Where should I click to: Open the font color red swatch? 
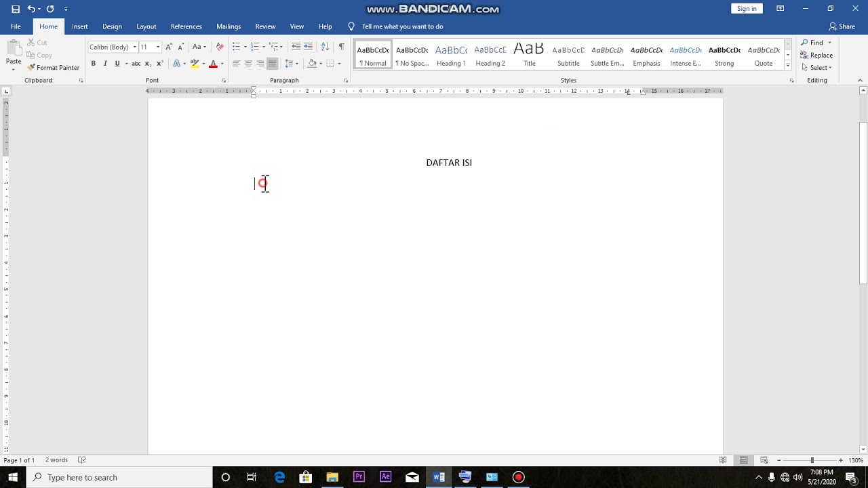click(213, 64)
